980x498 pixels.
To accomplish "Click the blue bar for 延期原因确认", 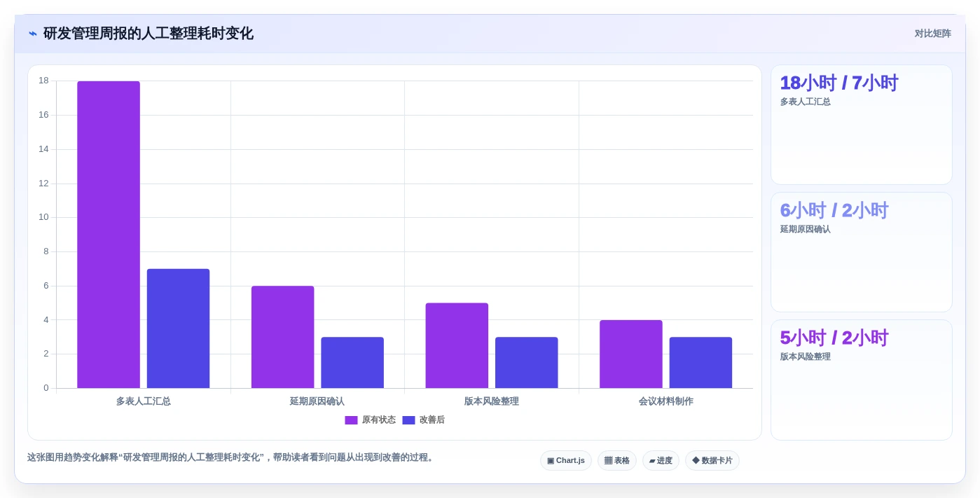I will pyautogui.click(x=352, y=363).
